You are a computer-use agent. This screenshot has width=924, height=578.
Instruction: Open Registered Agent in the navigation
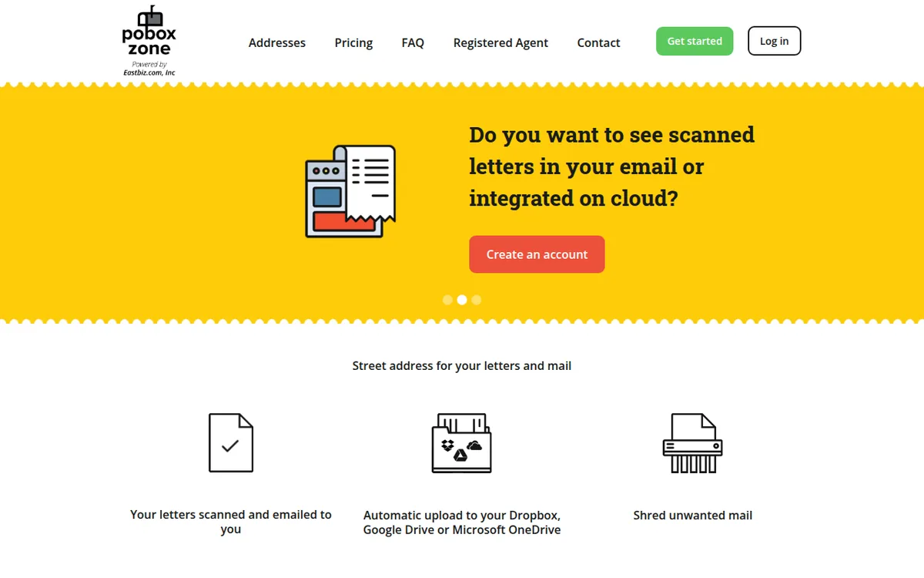(500, 42)
